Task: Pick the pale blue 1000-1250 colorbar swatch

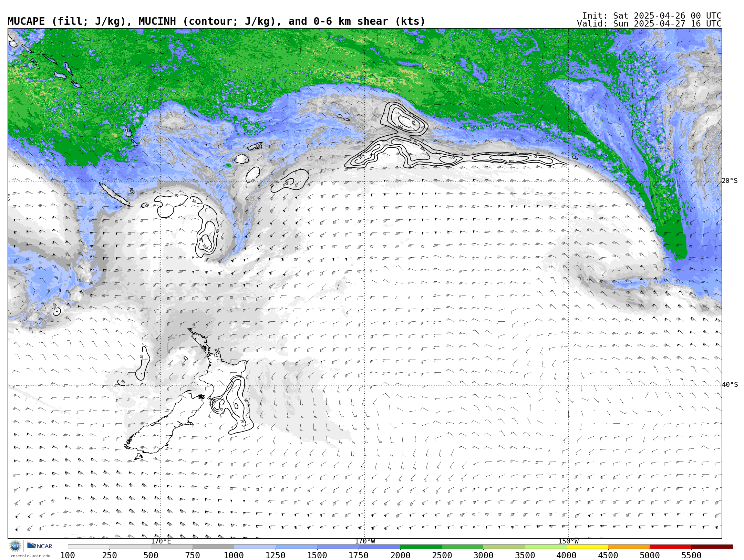Action: tap(255, 547)
